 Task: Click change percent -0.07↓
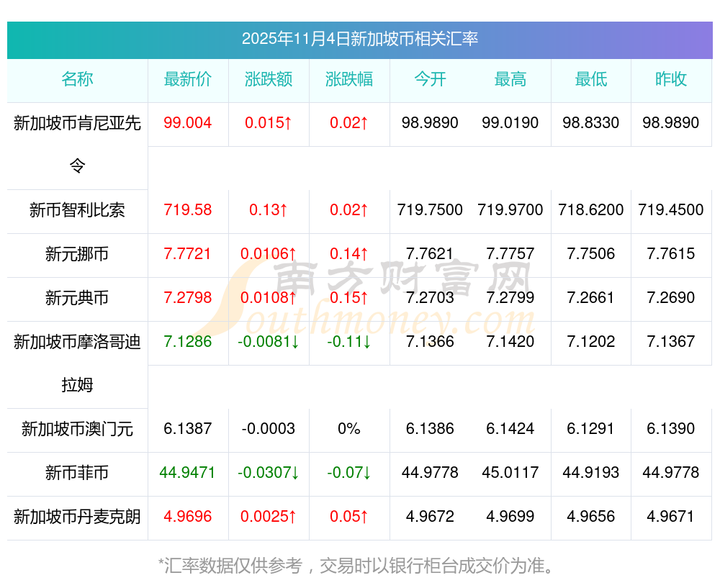click(349, 472)
